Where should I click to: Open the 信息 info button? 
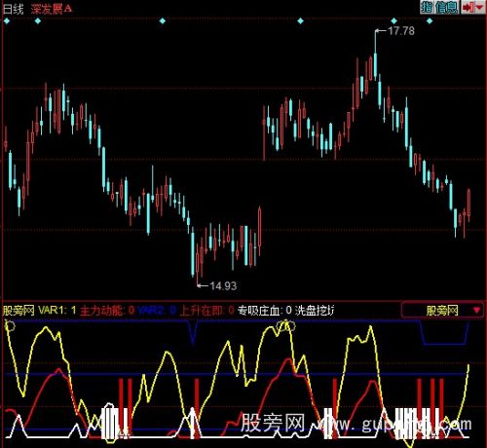click(447, 7)
